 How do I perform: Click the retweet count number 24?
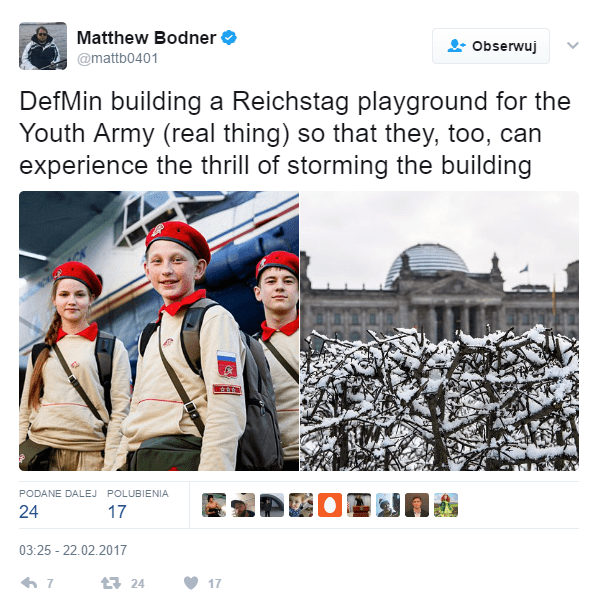pyautogui.click(x=138, y=584)
